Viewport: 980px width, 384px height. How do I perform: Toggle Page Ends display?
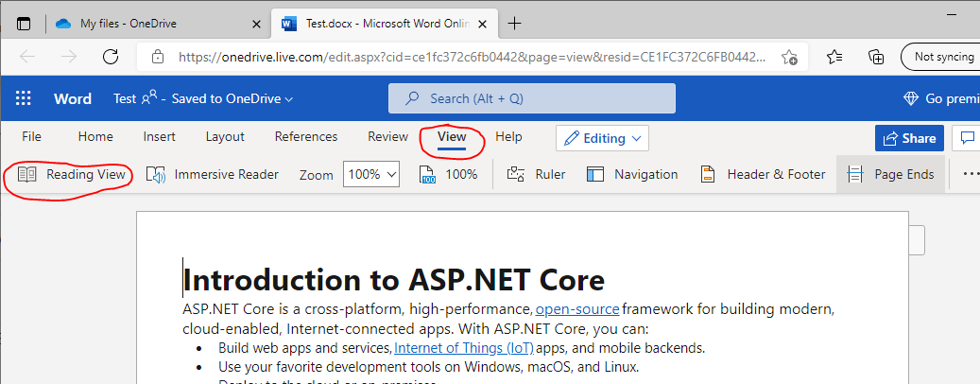point(890,174)
